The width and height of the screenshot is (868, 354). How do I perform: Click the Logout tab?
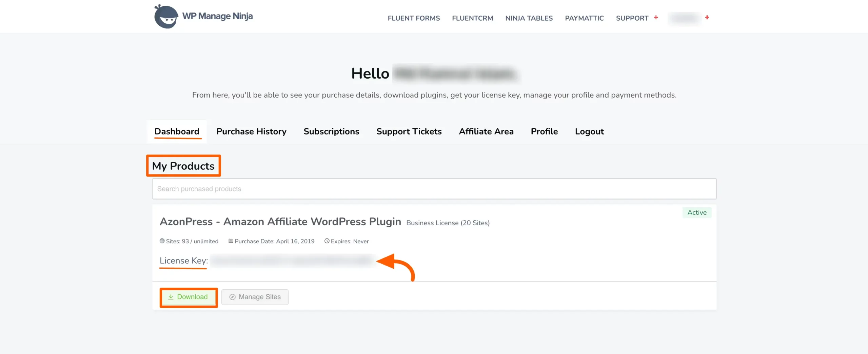click(589, 131)
